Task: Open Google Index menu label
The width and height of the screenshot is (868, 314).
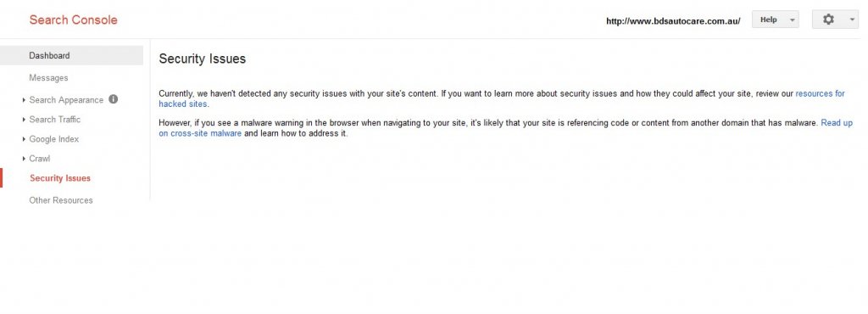Action: (53, 139)
